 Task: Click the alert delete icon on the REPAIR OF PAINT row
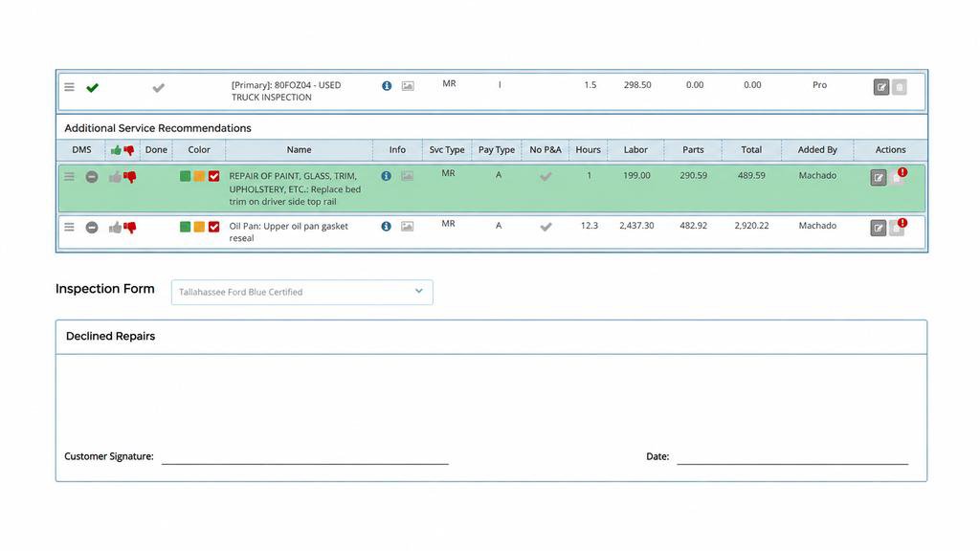(x=899, y=176)
